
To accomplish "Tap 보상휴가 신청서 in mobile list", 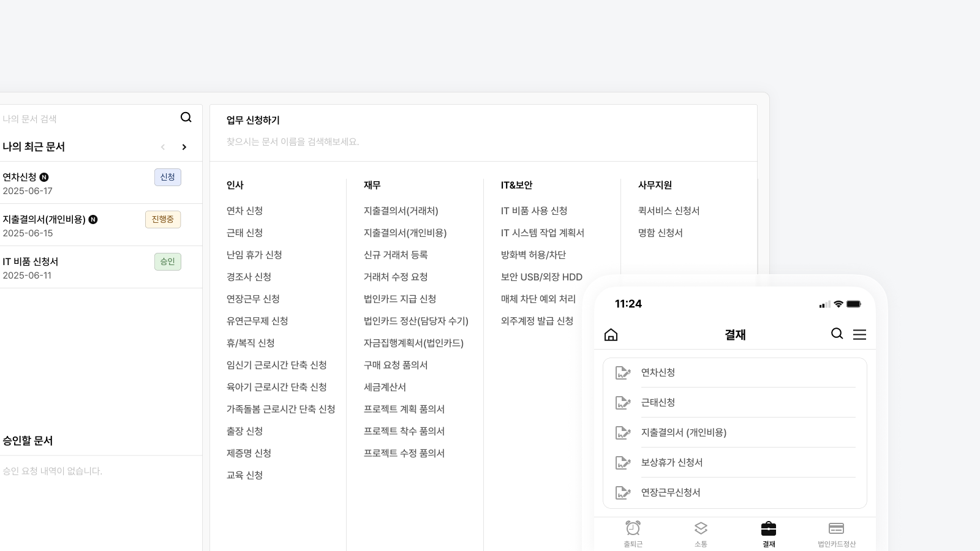I will pos(672,462).
